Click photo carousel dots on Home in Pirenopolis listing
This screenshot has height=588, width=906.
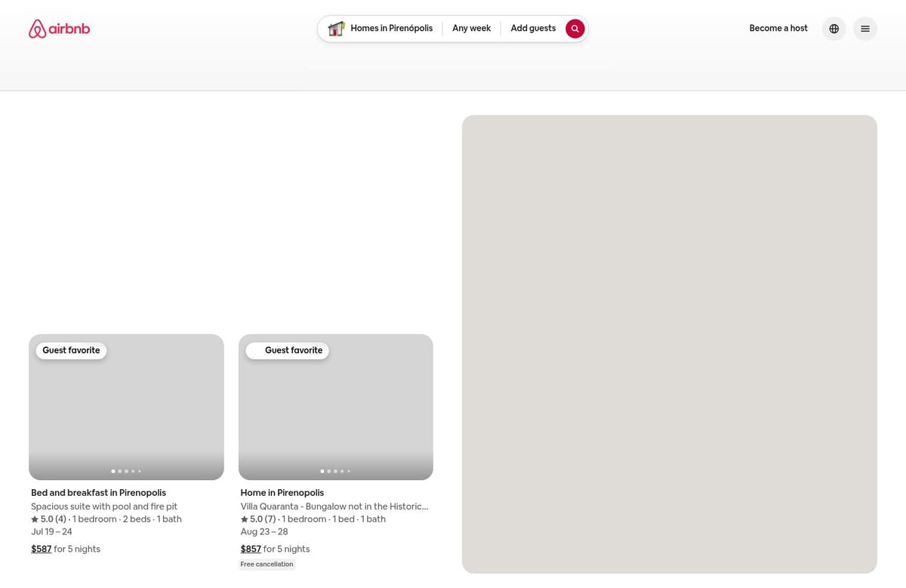click(335, 471)
